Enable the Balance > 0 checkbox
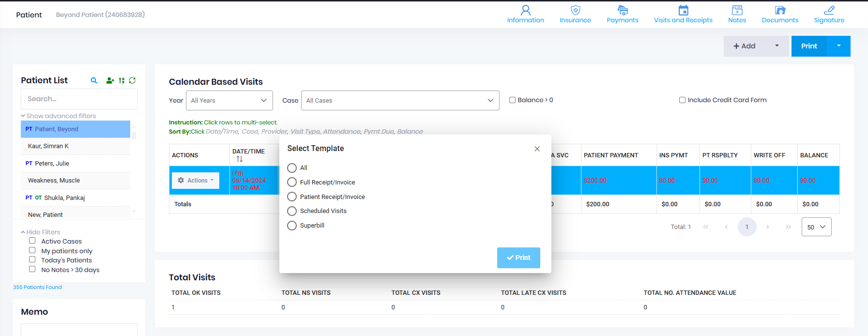Screen dimensions: 868x336 point(512,100)
